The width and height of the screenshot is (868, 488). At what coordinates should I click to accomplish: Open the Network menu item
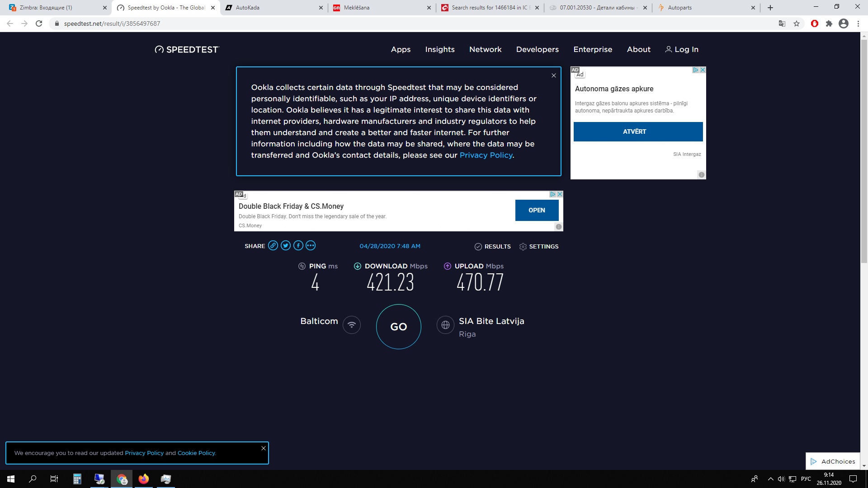485,50
